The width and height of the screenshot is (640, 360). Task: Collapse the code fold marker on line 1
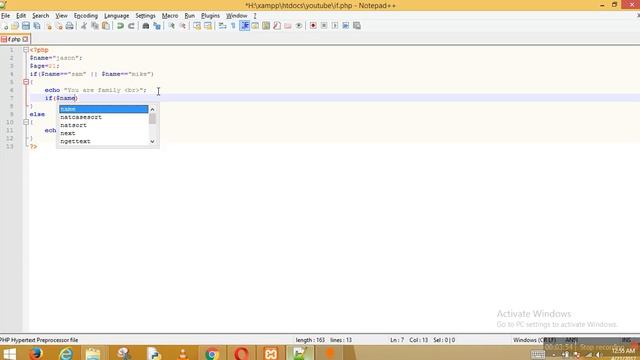pyautogui.click(x=26, y=50)
